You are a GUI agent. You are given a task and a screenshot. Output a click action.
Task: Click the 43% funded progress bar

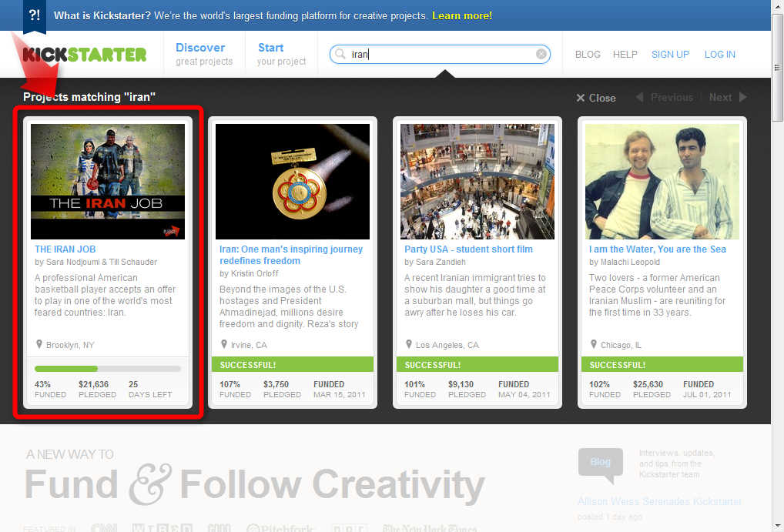(107, 368)
